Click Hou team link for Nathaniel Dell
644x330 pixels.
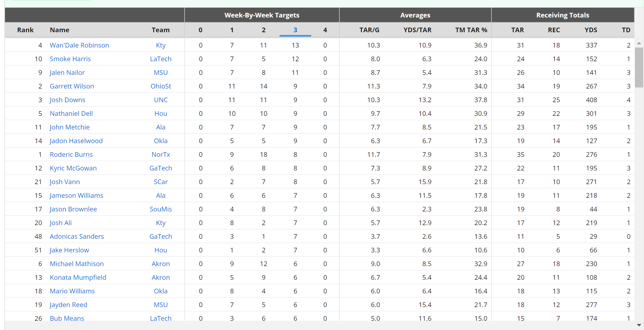pos(161,113)
